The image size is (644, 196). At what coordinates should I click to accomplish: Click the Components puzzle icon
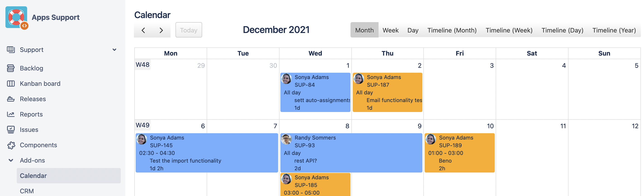[11, 145]
